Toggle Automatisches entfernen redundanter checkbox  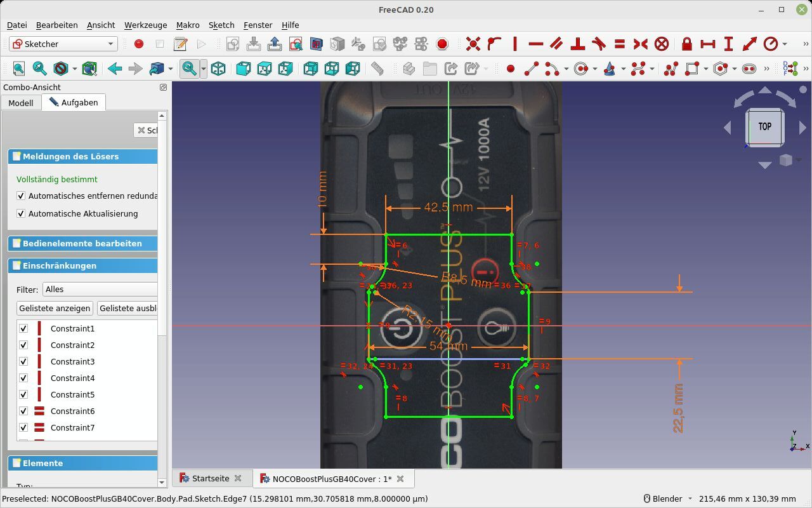tap(21, 196)
